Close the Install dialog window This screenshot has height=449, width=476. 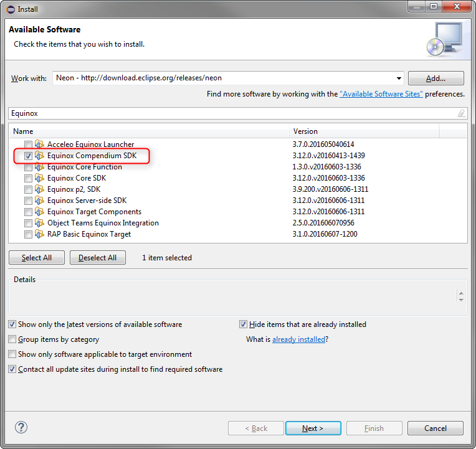457,6
